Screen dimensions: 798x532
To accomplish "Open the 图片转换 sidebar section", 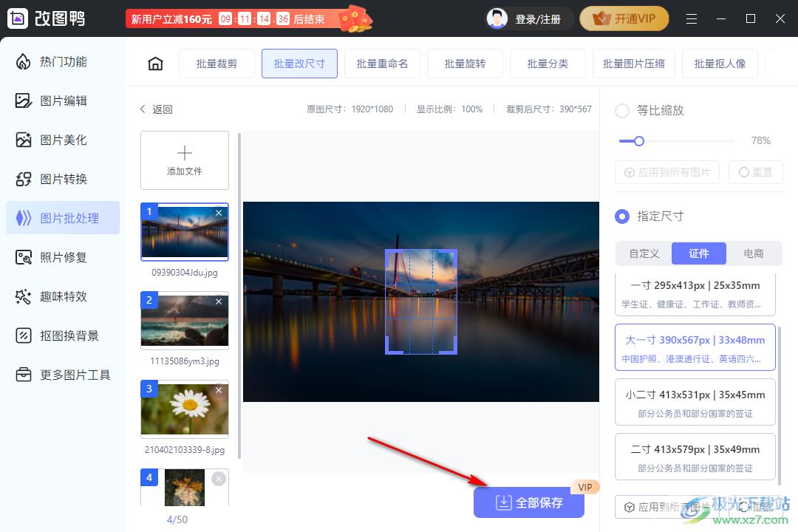I will click(63, 180).
